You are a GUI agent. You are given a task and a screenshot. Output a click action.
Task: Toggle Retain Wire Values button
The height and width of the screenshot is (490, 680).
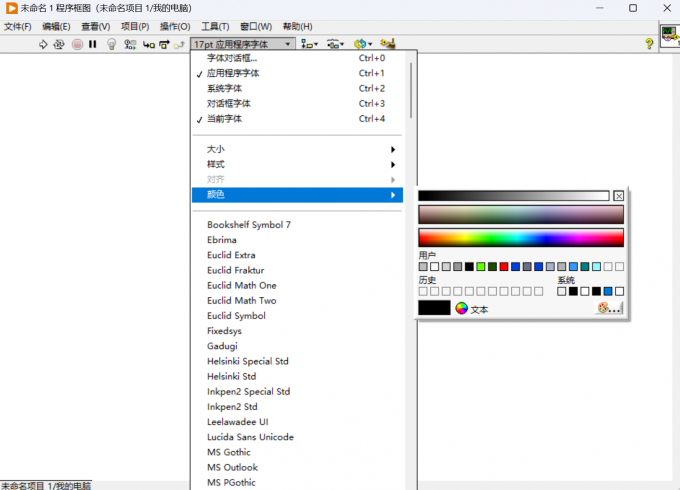(130, 44)
